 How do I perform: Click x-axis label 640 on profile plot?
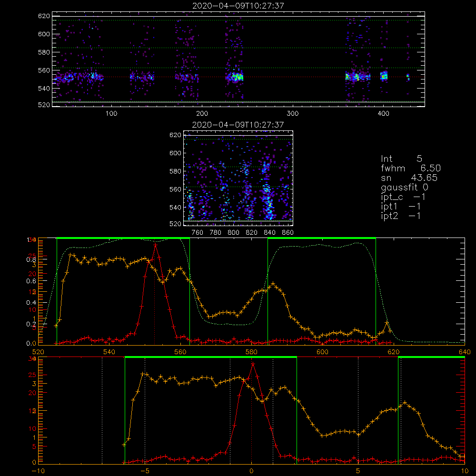point(465,352)
